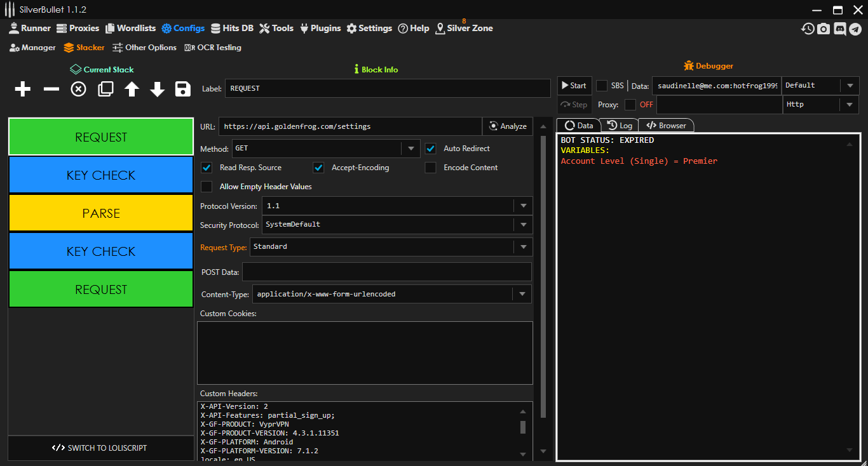Add a new block with plus icon
Viewport: 868px width, 466px height.
coord(23,90)
